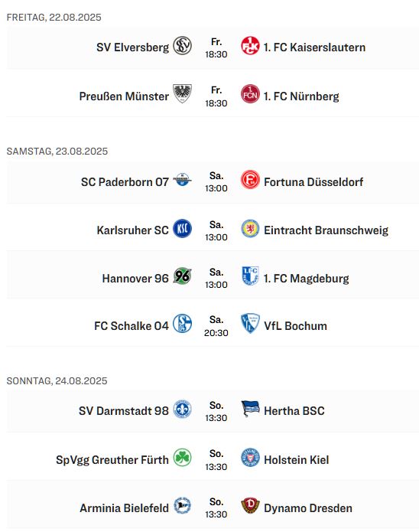Open the SV Darmstadt 98 team name

tap(124, 411)
